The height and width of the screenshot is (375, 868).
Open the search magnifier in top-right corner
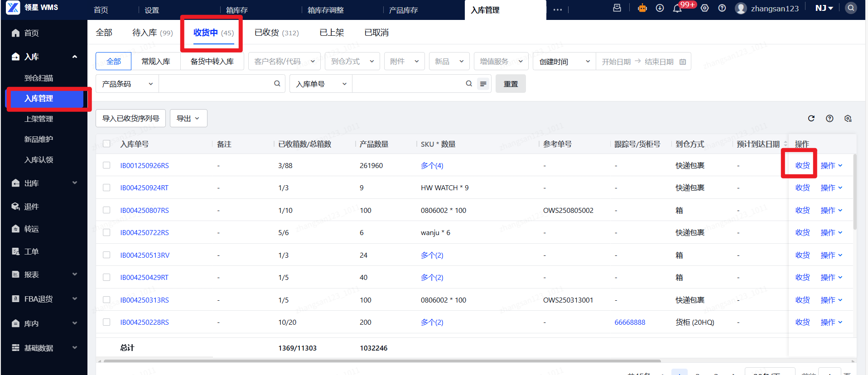[x=851, y=8]
